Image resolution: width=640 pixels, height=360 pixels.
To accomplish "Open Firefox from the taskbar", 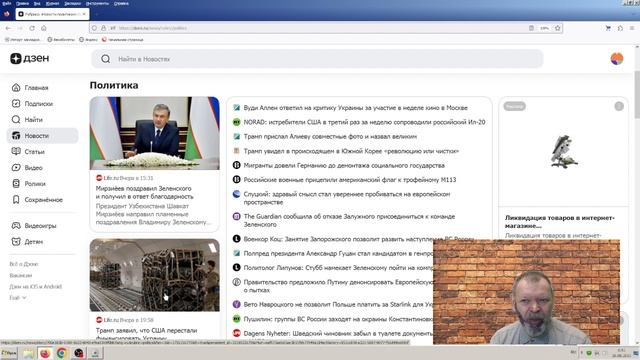I will (x=45, y=353).
